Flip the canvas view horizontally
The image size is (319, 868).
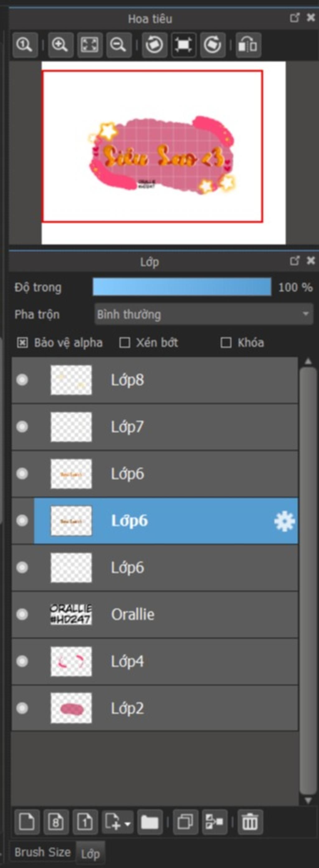tap(248, 45)
